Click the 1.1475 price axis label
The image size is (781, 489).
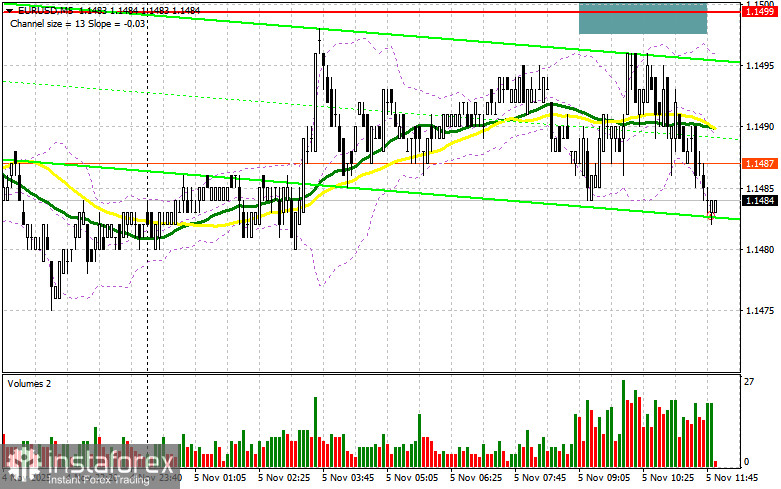[760, 311]
